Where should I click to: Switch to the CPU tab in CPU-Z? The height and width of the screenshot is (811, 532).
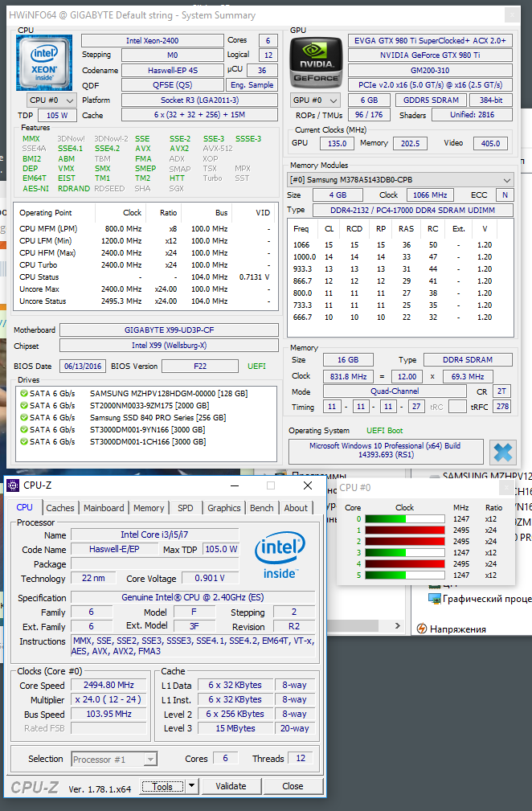click(24, 507)
